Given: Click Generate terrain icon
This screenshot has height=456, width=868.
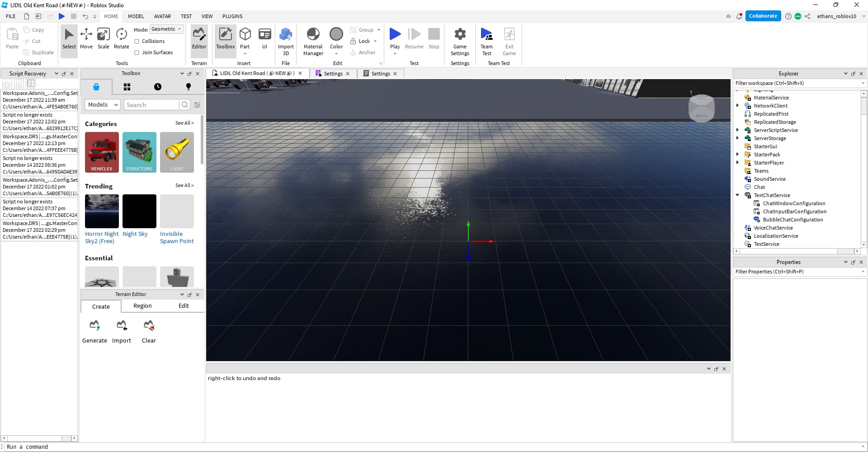Looking at the screenshot, I should coord(94,325).
